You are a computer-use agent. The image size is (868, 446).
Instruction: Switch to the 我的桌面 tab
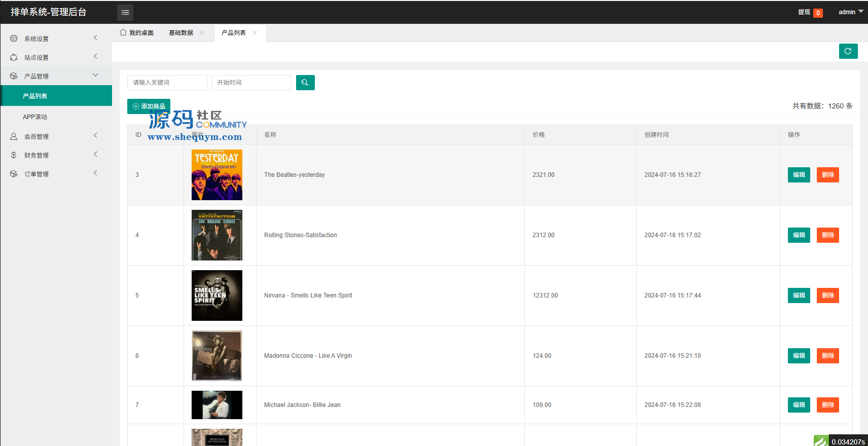click(137, 33)
